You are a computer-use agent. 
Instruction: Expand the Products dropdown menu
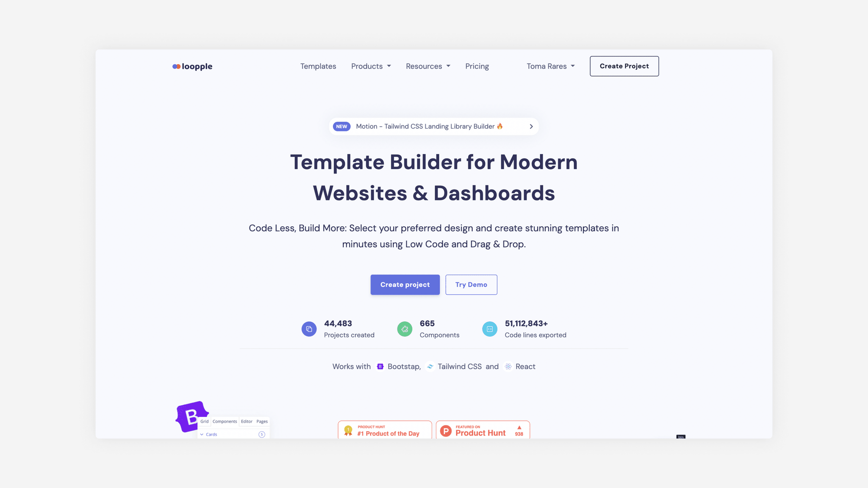coord(371,66)
